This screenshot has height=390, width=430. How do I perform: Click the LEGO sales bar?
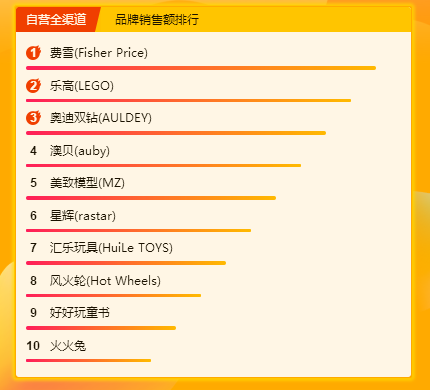(188, 100)
